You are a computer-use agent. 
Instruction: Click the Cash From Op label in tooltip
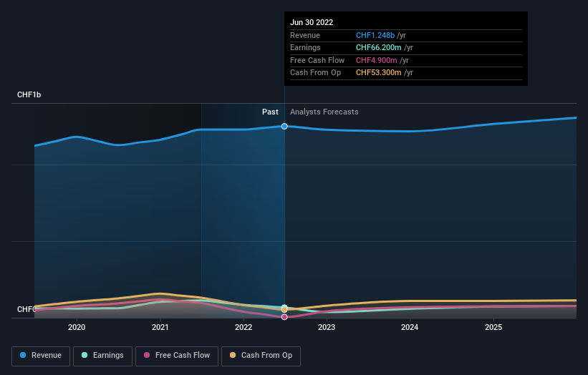click(315, 73)
